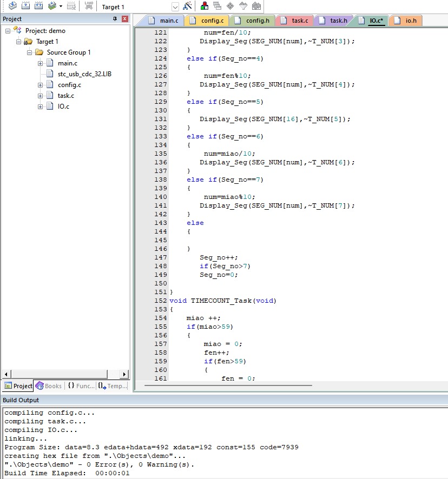Click the 'if(miao>59)' code line

point(210,327)
